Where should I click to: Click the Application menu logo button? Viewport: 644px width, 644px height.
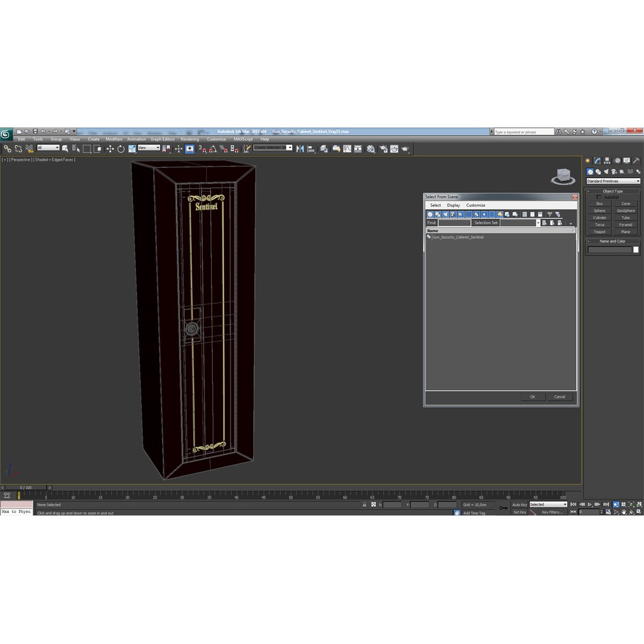(x=6, y=134)
